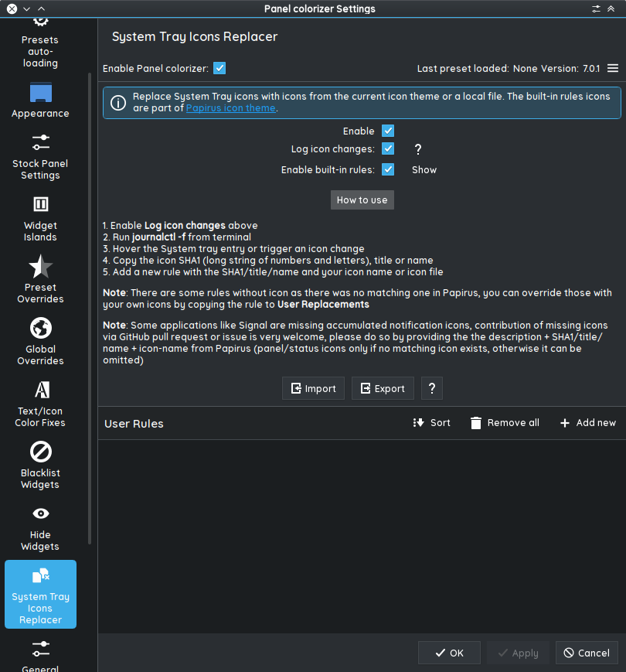Go to Preset Overrides star icon

(40, 268)
